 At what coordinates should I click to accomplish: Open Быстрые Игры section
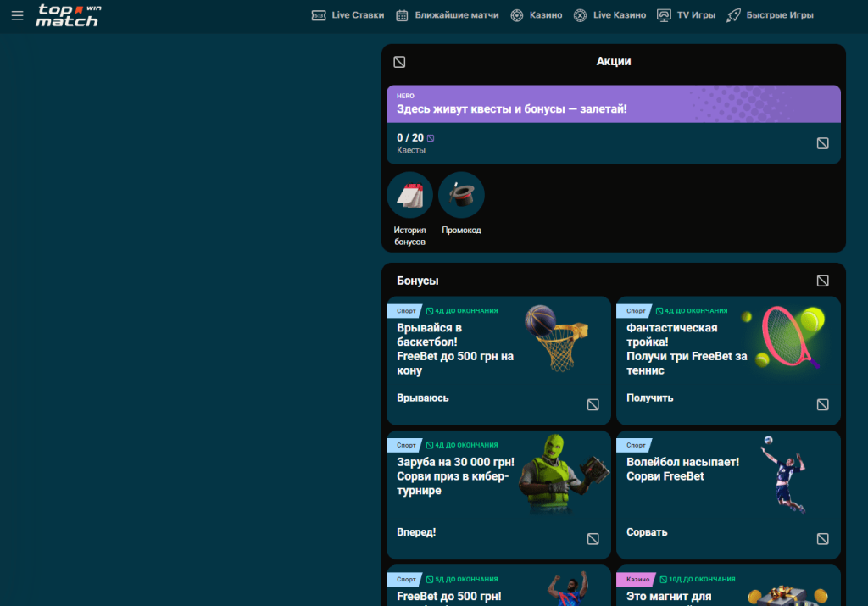(x=770, y=15)
